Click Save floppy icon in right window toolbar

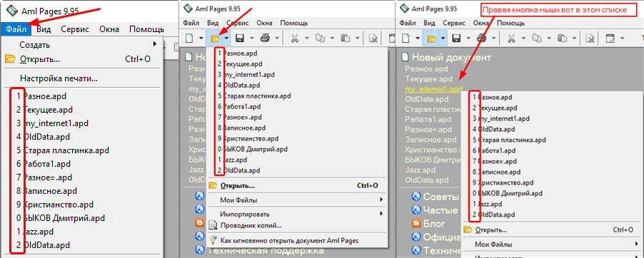[x=456, y=38]
